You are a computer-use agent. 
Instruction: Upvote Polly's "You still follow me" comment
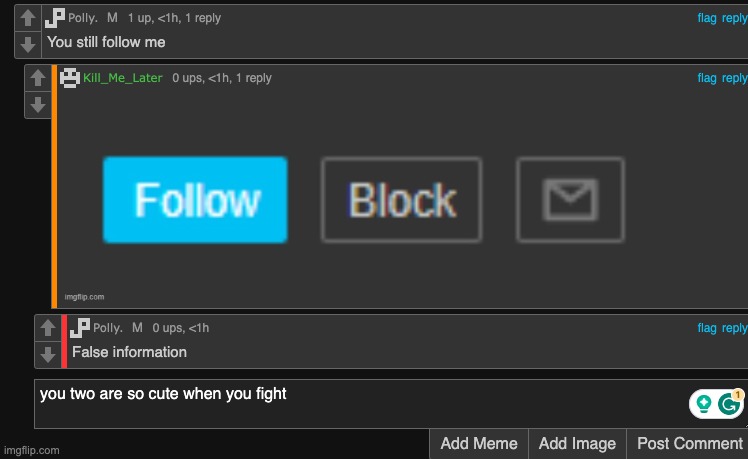[28, 18]
